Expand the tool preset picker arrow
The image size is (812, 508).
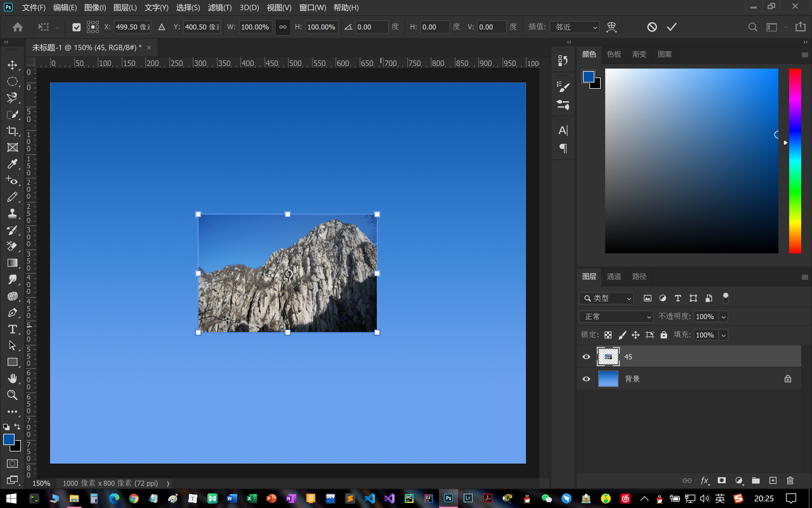coord(57,27)
